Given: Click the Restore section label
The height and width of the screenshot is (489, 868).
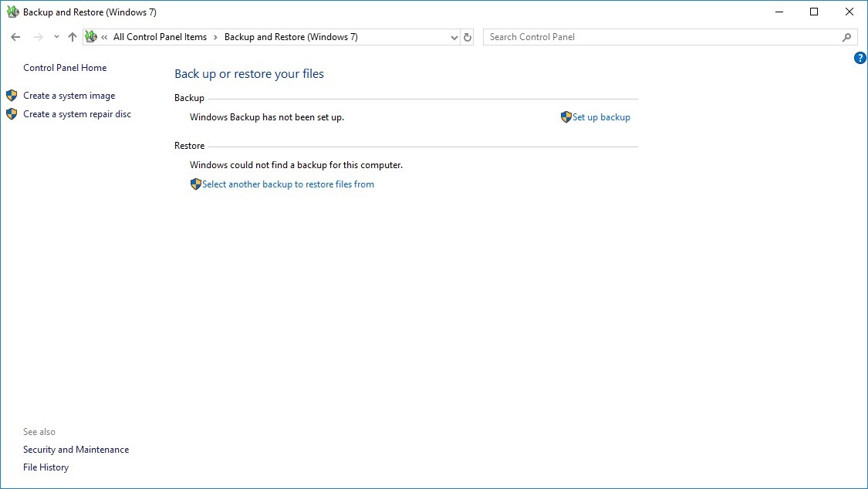Looking at the screenshot, I should point(189,146).
